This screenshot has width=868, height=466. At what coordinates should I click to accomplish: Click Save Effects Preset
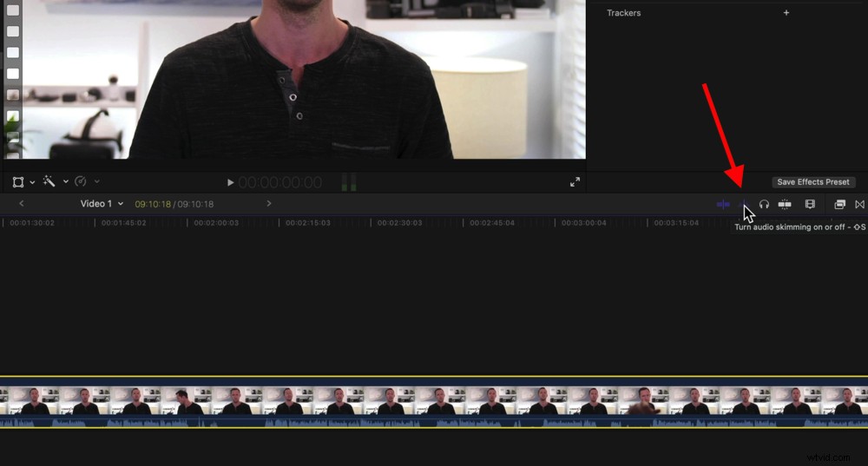coord(812,181)
